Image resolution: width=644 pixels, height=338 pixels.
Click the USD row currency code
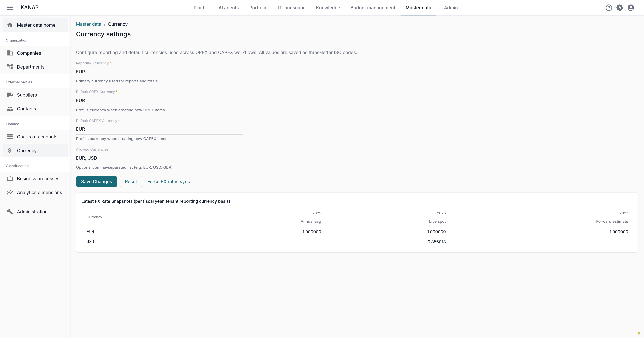tap(90, 242)
